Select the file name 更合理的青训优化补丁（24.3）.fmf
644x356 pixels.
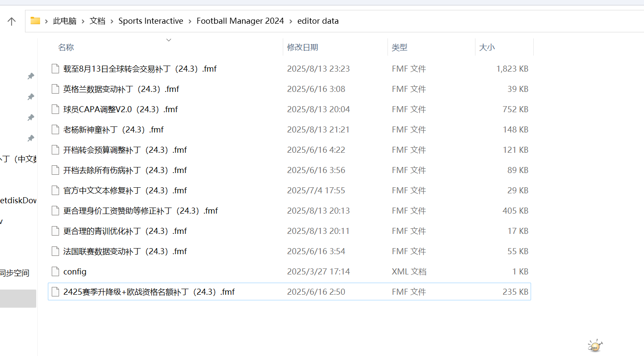click(x=125, y=231)
